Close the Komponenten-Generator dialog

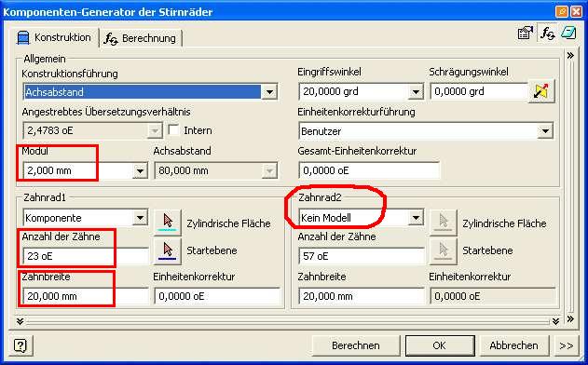click(x=577, y=11)
